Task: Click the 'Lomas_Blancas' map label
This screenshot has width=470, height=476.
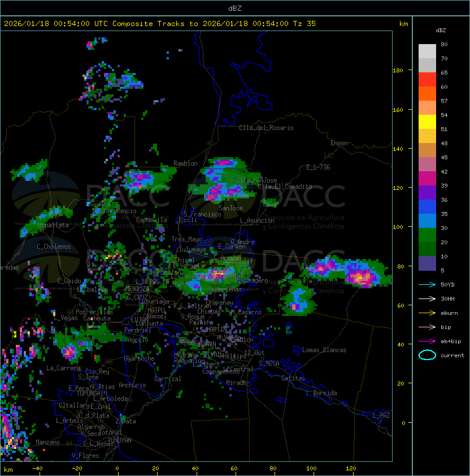Action: [x=324, y=350]
